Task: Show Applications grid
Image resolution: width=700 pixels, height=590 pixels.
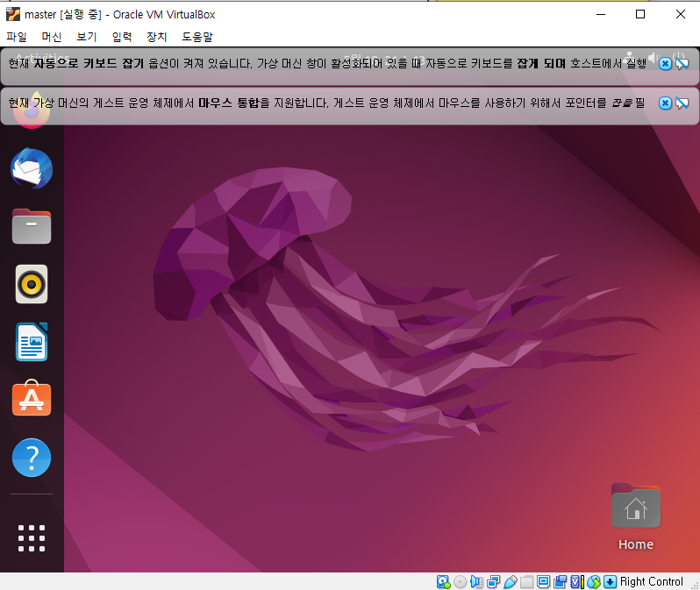Action: [x=32, y=537]
